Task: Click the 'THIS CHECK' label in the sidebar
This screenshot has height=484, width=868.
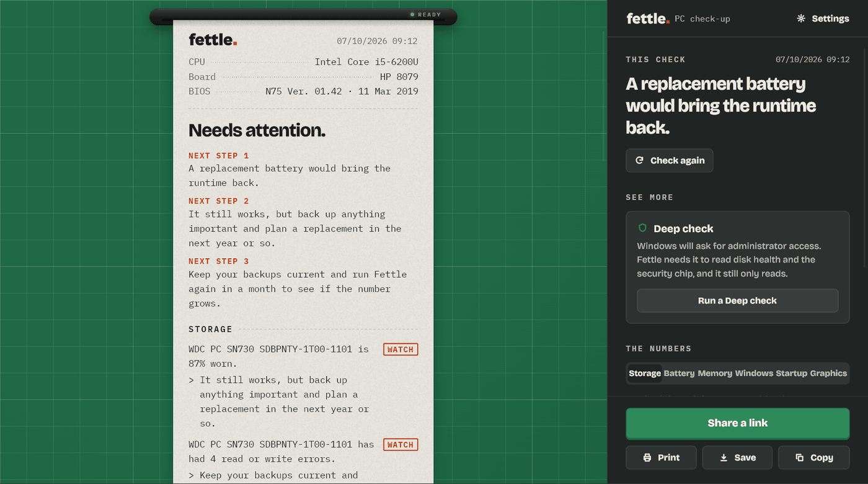Action: 656,60
